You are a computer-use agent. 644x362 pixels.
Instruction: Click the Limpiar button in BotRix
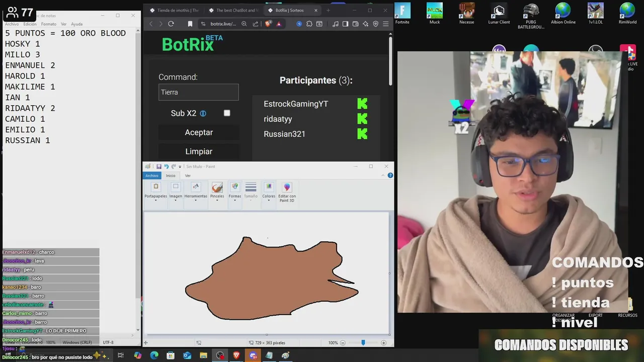[199, 151]
